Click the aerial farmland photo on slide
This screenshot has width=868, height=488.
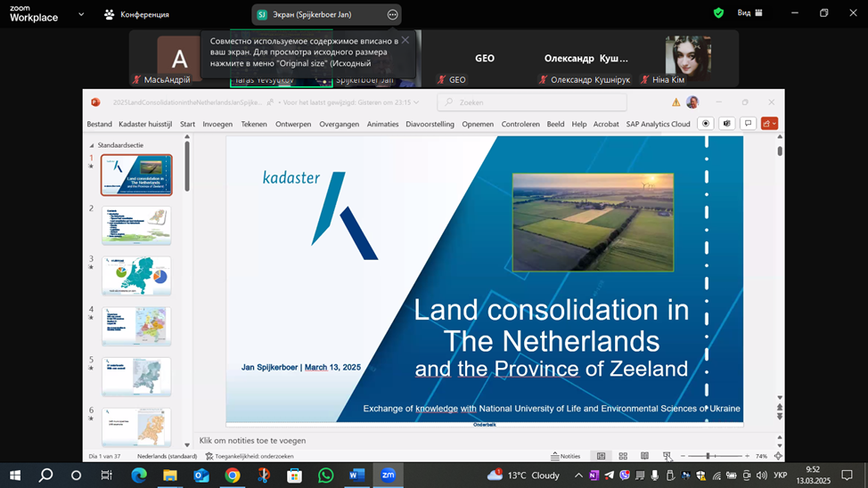(x=593, y=223)
